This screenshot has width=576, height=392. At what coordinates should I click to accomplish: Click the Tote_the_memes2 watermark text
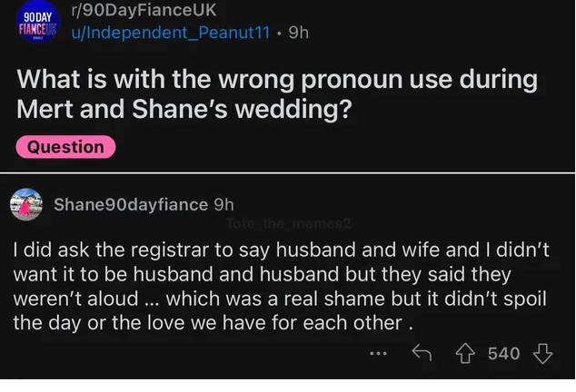[290, 222]
